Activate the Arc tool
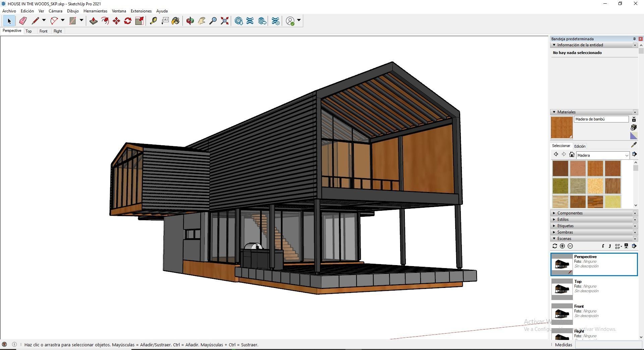Viewport: 644px width, 350px height. (54, 21)
